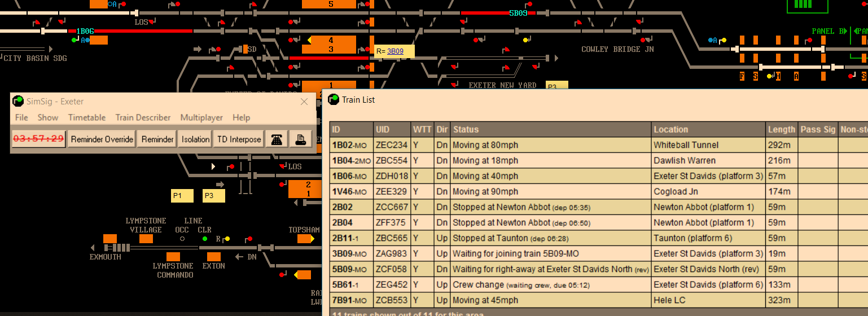
Task: Click yellow P1 sticky label on diagram
Action: (182, 196)
